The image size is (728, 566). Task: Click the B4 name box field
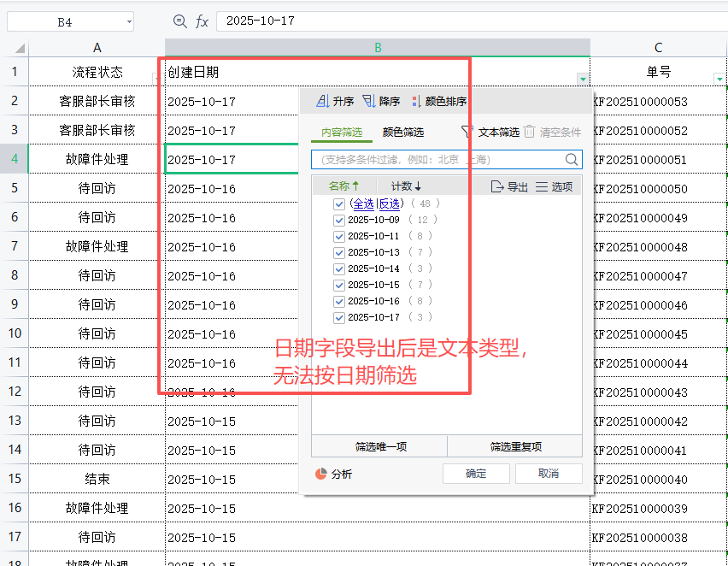(x=65, y=22)
